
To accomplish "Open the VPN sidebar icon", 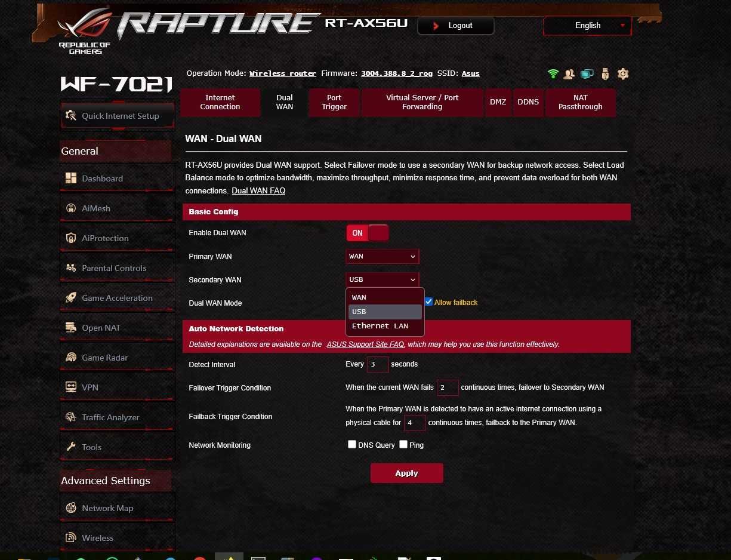I will tap(71, 387).
